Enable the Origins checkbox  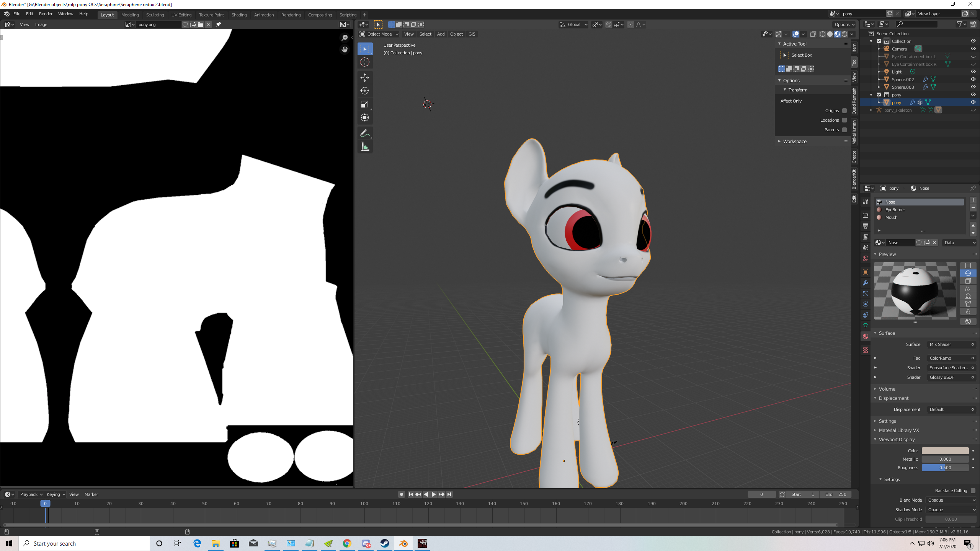[844, 111]
